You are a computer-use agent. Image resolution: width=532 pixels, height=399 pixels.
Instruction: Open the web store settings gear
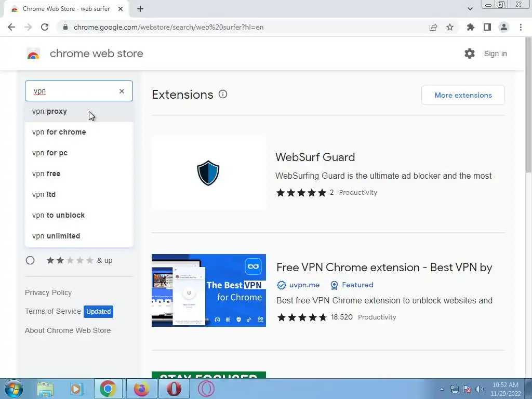(470, 54)
